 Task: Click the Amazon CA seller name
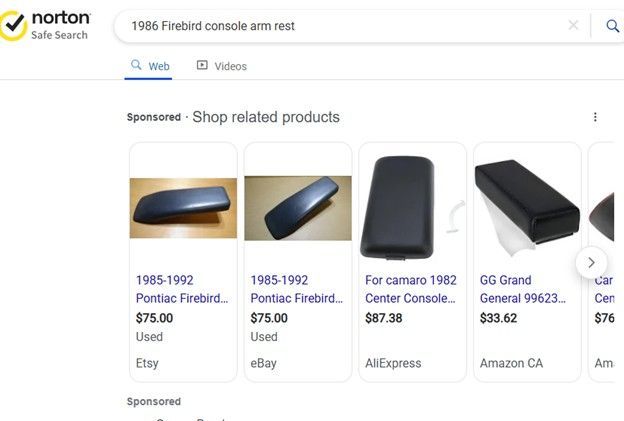click(511, 363)
